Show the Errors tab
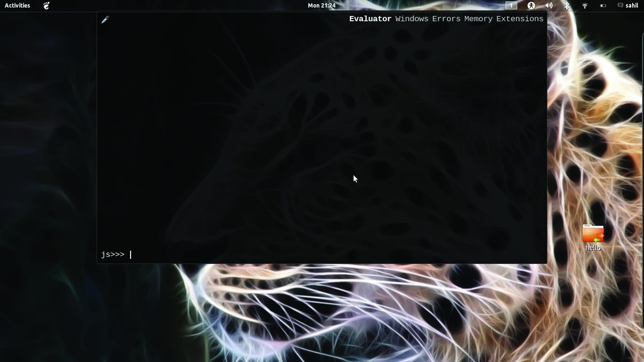The image size is (644, 362). click(446, 19)
